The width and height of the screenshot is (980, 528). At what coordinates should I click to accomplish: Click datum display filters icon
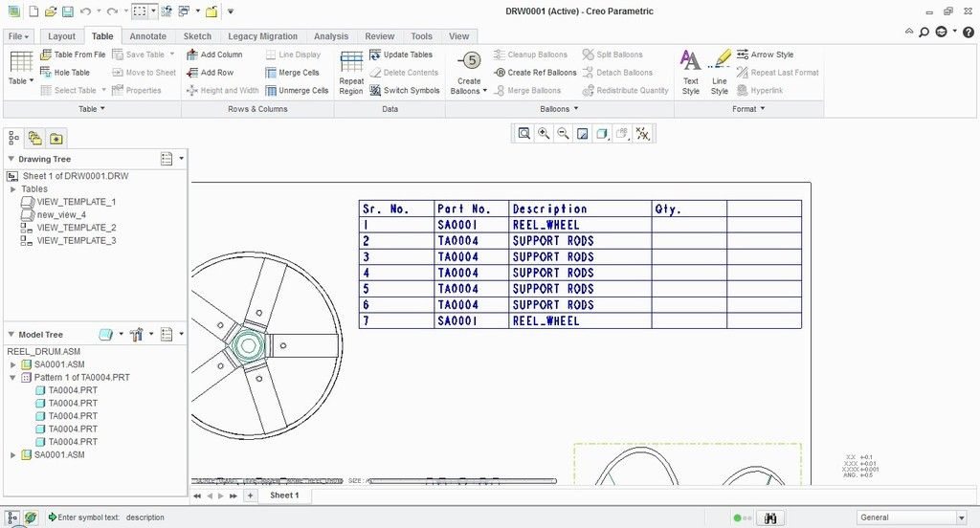[642, 133]
